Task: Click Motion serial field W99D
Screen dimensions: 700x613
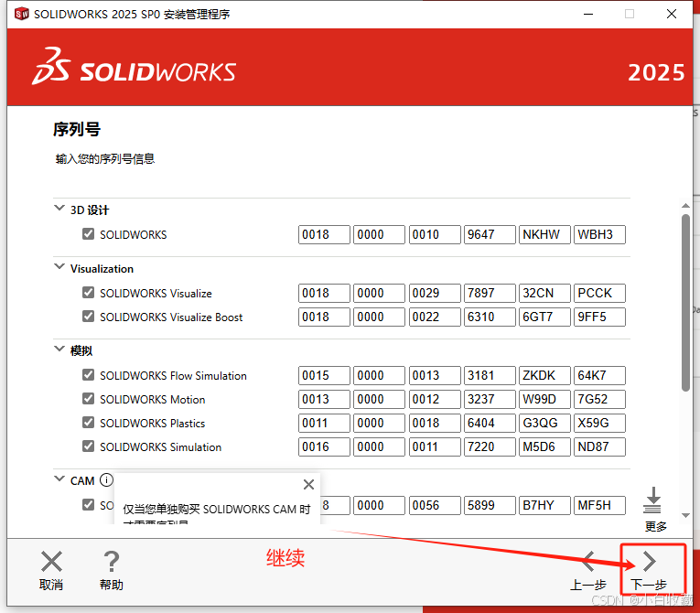Action: coord(544,399)
